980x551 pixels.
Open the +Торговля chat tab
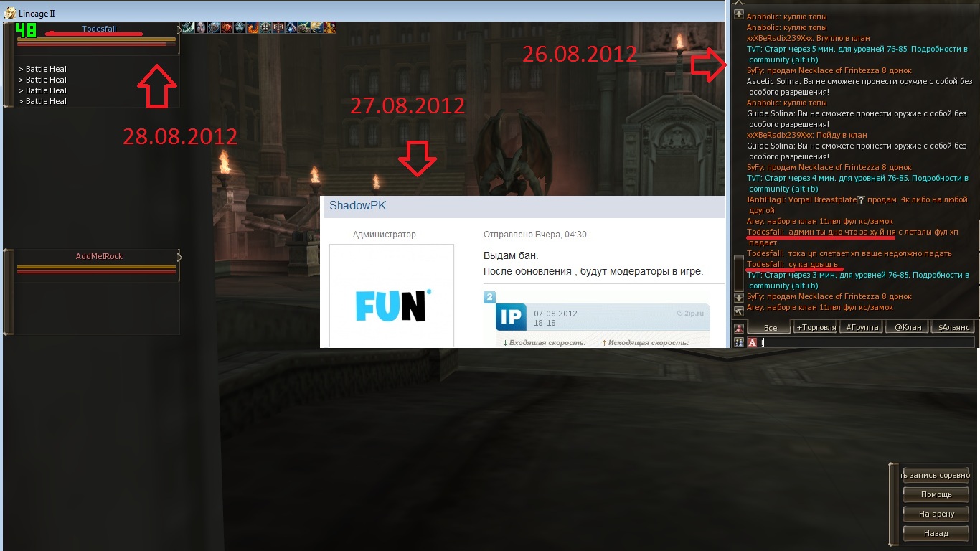pos(816,327)
